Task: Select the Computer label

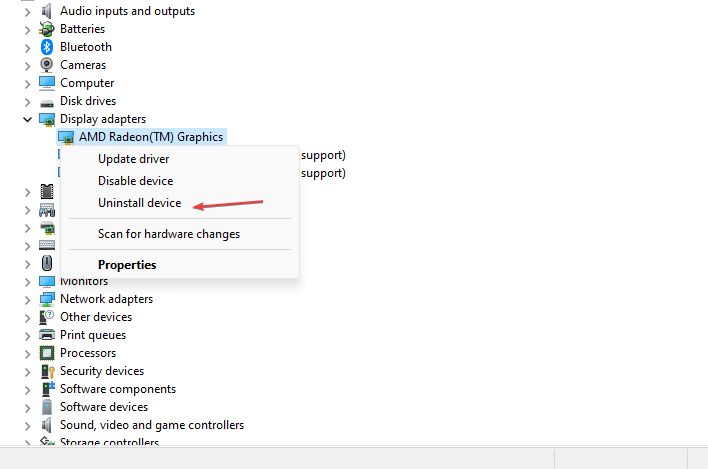Action: pyautogui.click(x=87, y=83)
